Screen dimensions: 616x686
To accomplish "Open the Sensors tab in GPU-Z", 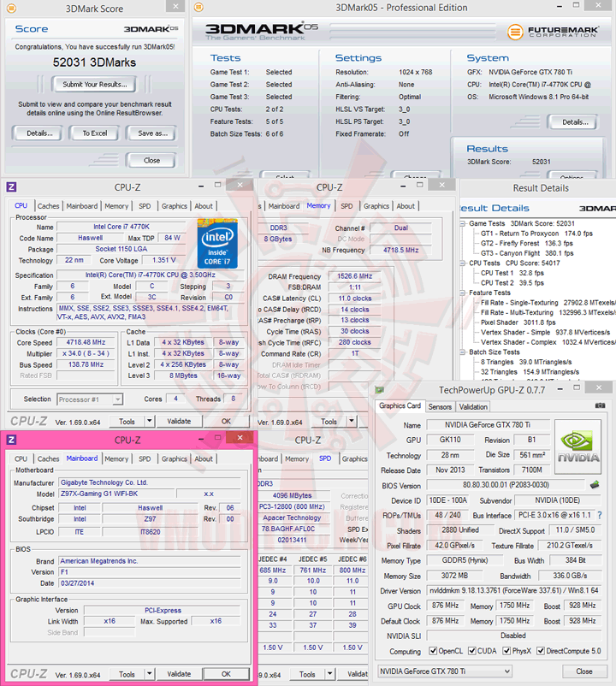I will (x=440, y=407).
